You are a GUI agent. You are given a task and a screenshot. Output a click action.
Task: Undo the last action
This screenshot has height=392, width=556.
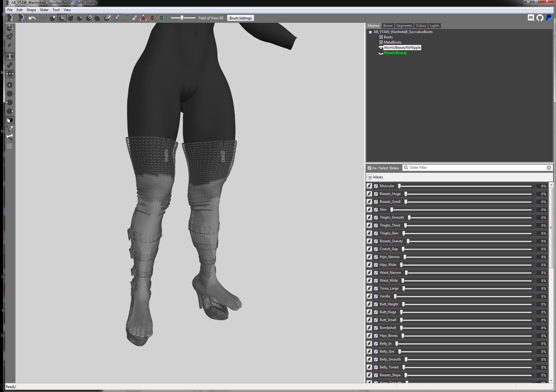pyautogui.click(x=32, y=18)
